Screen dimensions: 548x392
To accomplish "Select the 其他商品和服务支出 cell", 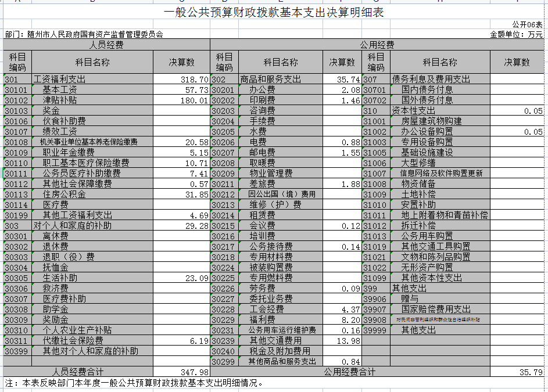I will (x=281, y=362).
